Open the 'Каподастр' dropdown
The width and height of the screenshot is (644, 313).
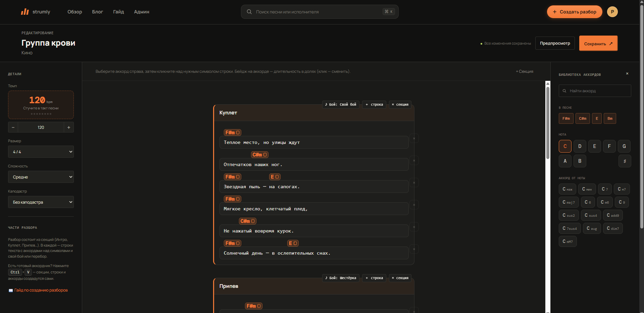coord(41,202)
